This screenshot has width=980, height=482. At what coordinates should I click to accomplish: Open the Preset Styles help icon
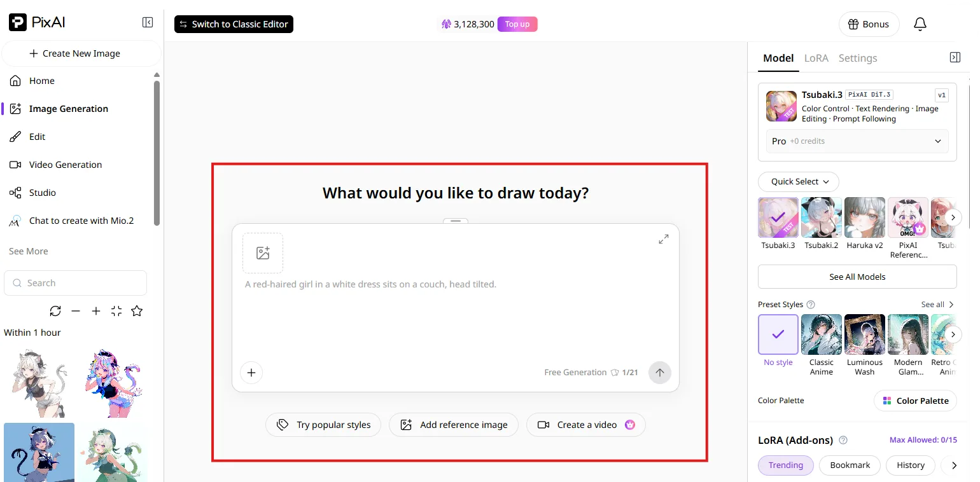pyautogui.click(x=811, y=305)
